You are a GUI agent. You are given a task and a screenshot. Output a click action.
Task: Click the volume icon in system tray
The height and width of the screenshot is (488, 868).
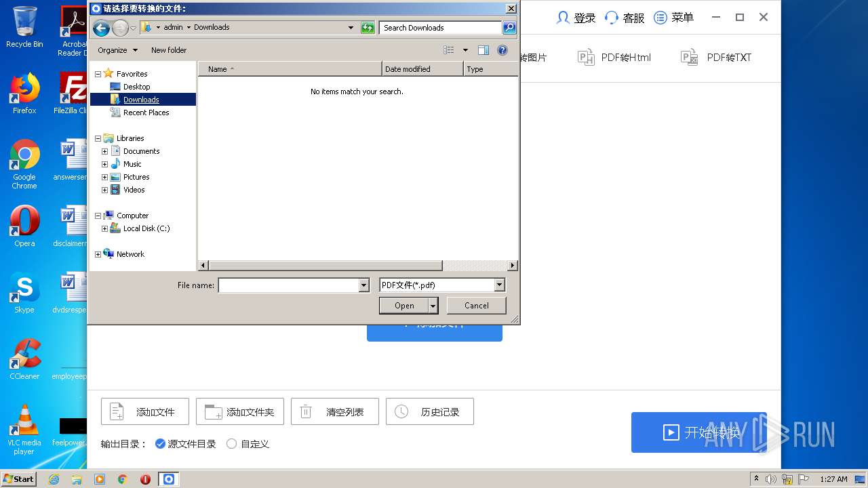click(771, 479)
